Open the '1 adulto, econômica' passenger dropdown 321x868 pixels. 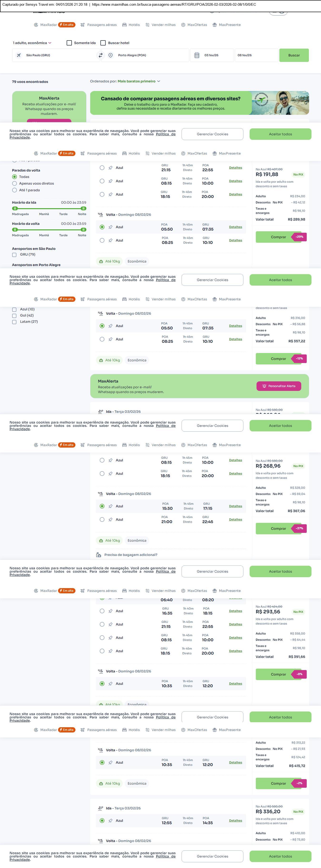[32, 43]
